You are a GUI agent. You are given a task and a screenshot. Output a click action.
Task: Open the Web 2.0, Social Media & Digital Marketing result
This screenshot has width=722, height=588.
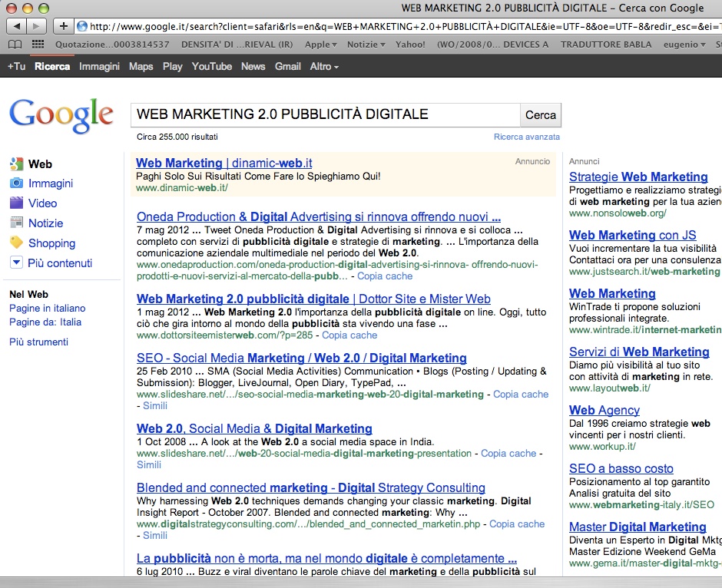(x=254, y=428)
